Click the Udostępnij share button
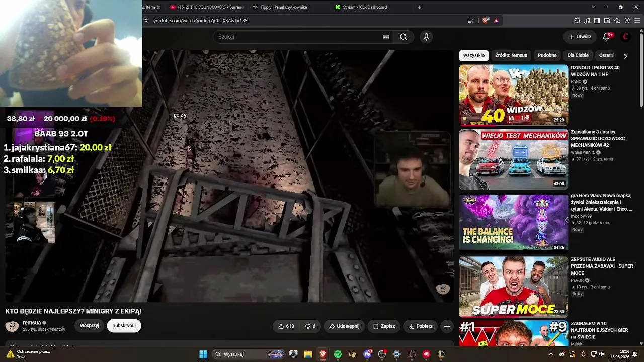644x362 pixels. click(x=344, y=326)
